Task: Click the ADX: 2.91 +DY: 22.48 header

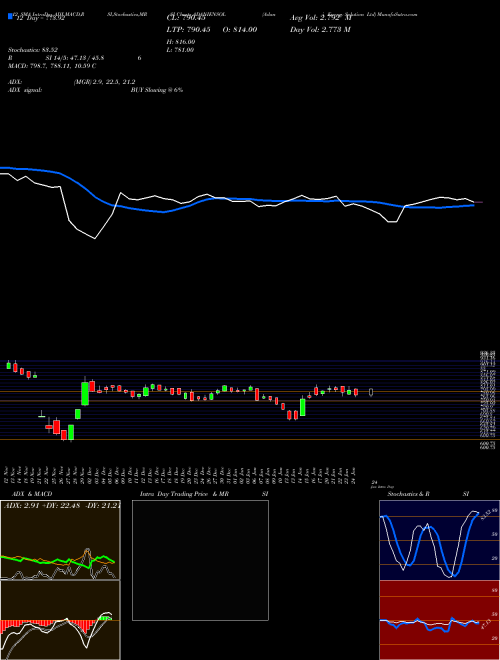Action: (x=62, y=506)
